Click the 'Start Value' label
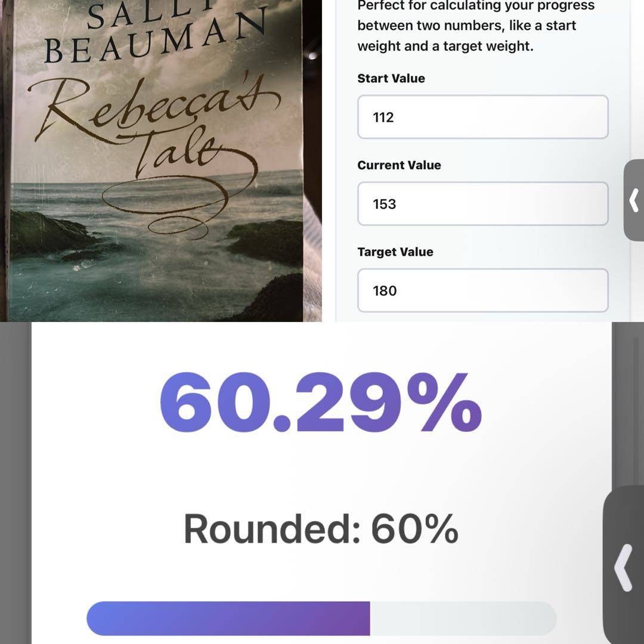644x644 pixels. [391, 78]
